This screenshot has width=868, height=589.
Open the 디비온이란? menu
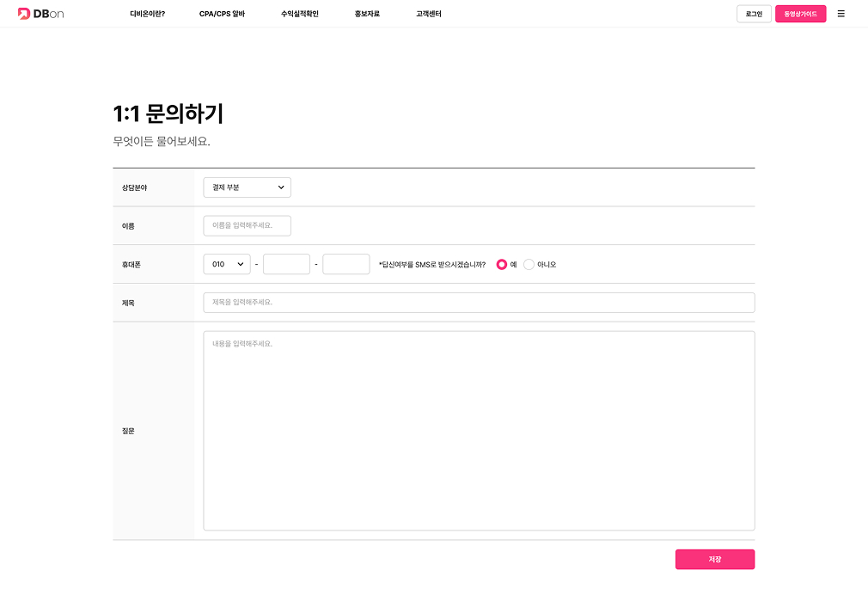point(147,15)
